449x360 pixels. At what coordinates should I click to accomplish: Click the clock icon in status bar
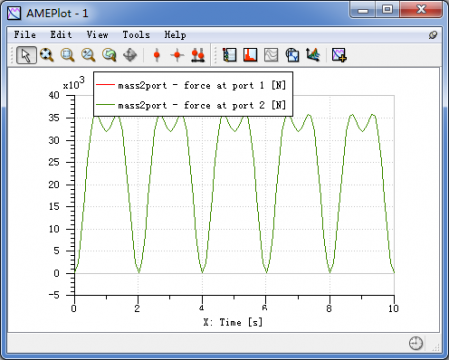(x=416, y=343)
